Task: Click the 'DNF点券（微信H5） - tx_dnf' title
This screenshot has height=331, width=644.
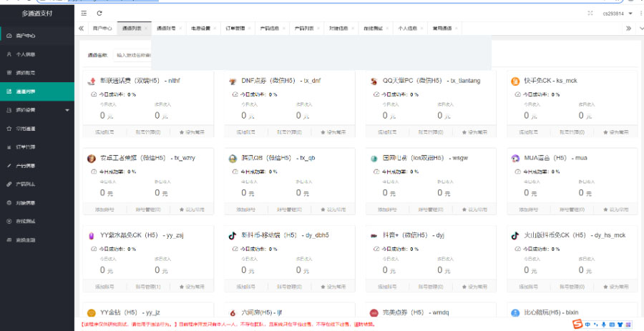Action: tap(281, 81)
